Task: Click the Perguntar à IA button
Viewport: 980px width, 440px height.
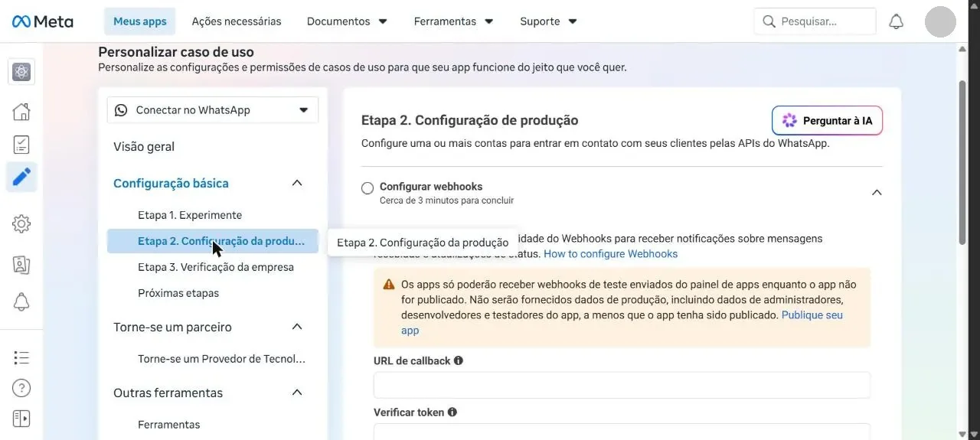Action: (x=827, y=121)
